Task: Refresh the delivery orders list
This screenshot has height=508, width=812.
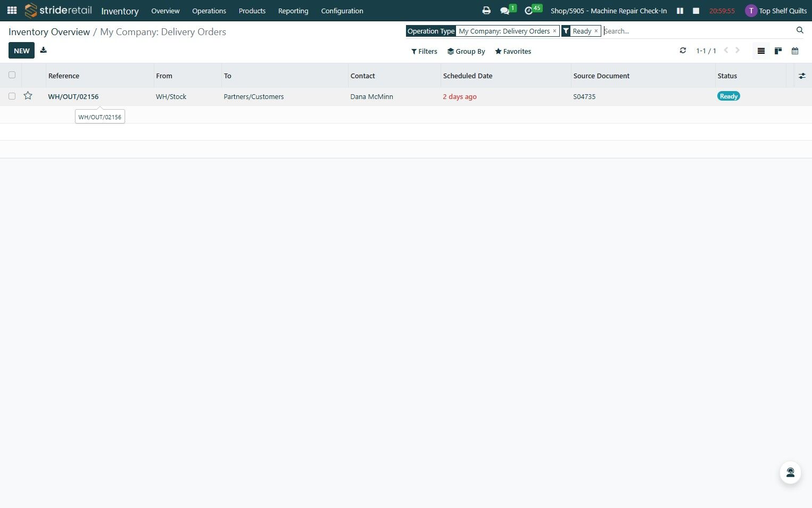Action: (x=683, y=51)
